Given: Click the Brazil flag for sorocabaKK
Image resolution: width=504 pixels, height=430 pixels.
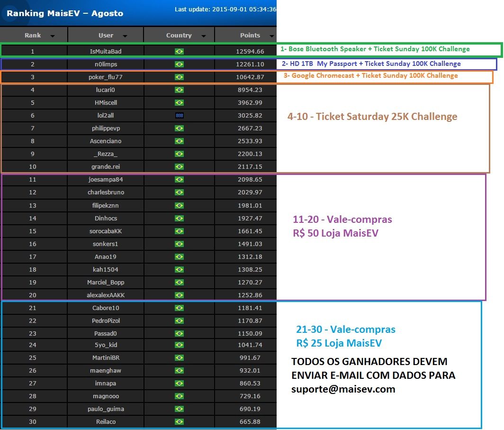Looking at the screenshot, I should pyautogui.click(x=179, y=231).
